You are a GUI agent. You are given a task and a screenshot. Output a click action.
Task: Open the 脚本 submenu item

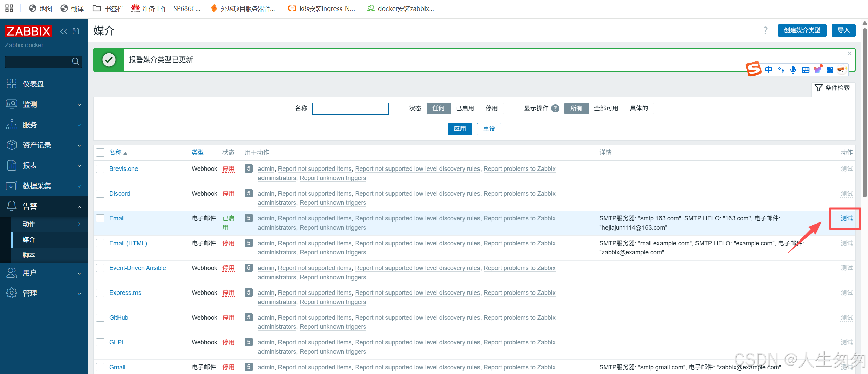tap(29, 255)
